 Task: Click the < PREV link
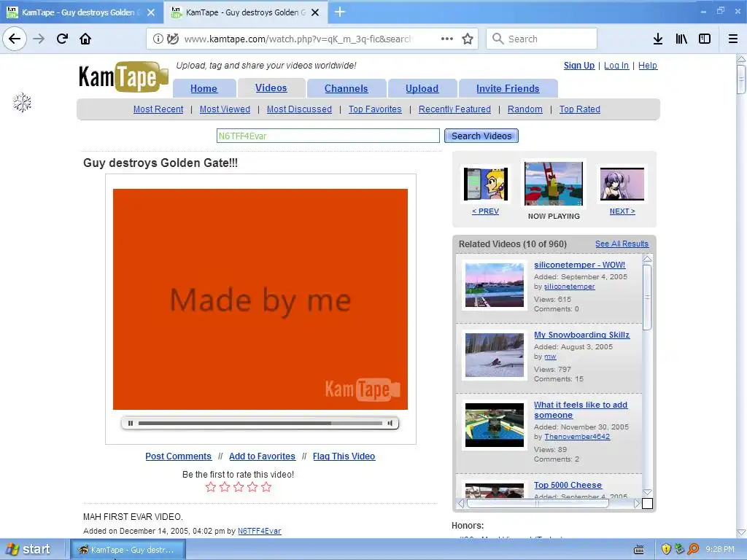485,211
